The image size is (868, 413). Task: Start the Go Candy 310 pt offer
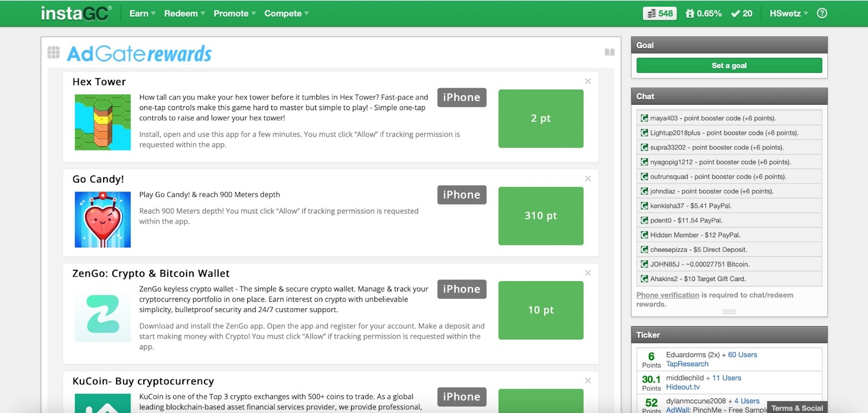(541, 216)
